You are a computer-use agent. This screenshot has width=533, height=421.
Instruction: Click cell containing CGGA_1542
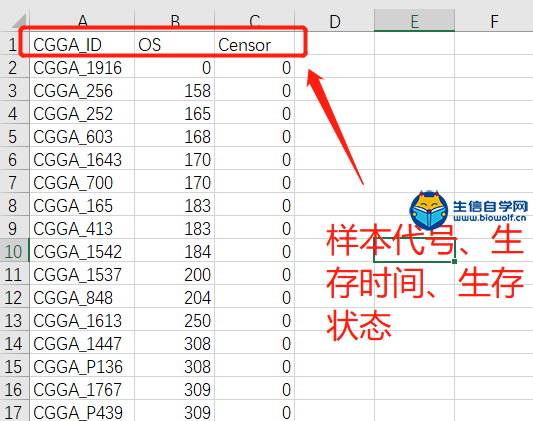tap(82, 251)
